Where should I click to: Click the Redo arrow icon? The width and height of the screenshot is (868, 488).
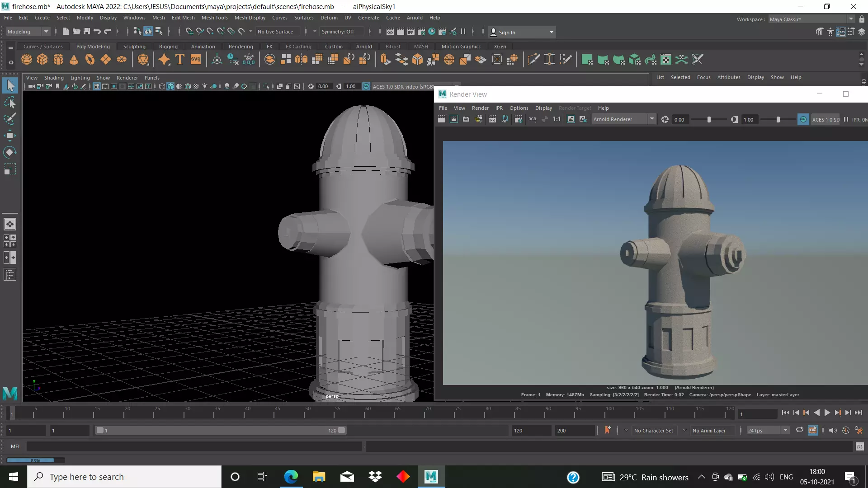click(x=108, y=32)
